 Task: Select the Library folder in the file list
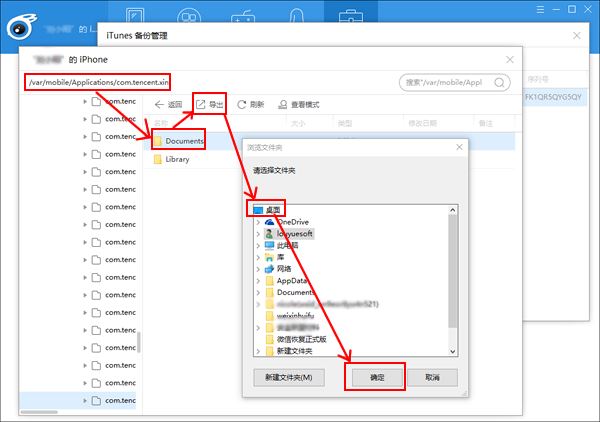coord(171,159)
